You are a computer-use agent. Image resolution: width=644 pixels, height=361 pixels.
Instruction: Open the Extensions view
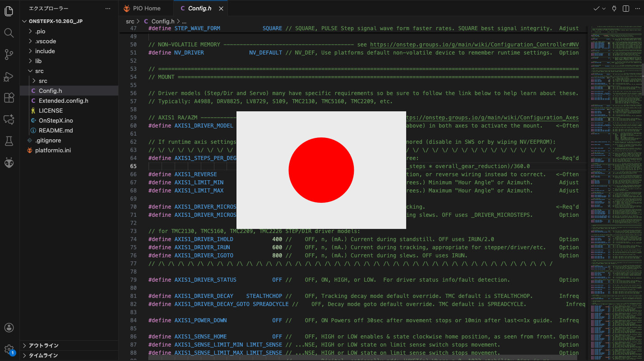coord(9,98)
